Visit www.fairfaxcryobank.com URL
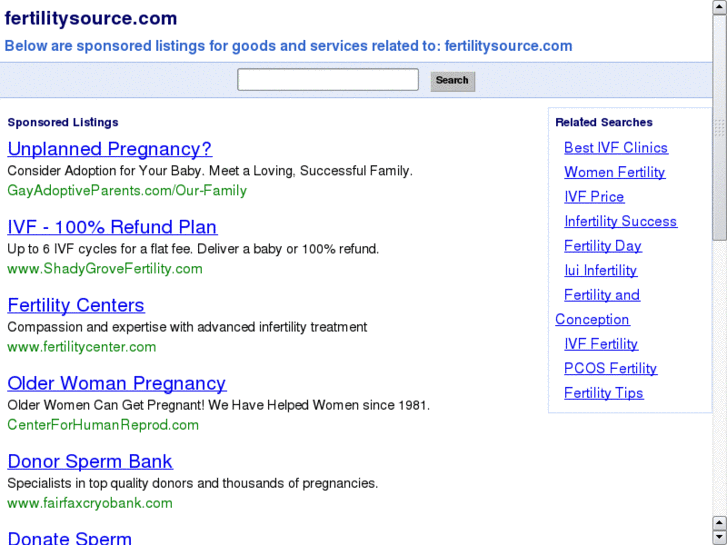This screenshot has height=545, width=727. [90, 503]
